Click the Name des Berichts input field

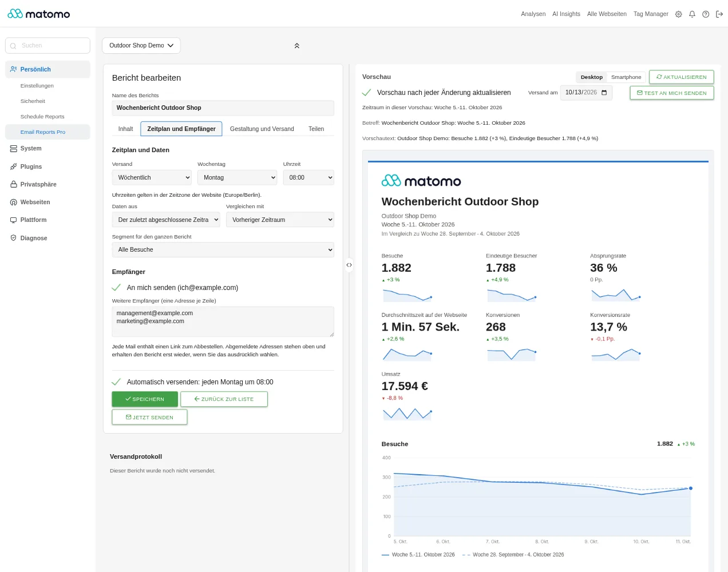point(223,108)
